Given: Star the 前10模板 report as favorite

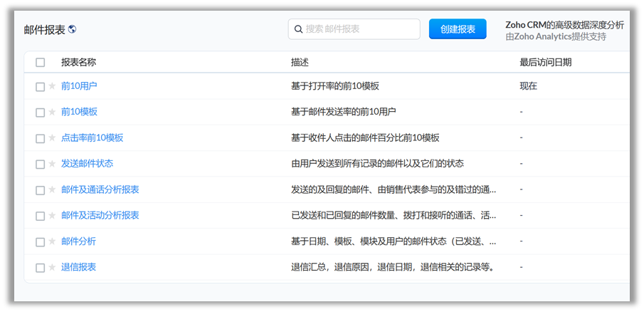Looking at the screenshot, I should coord(52,112).
